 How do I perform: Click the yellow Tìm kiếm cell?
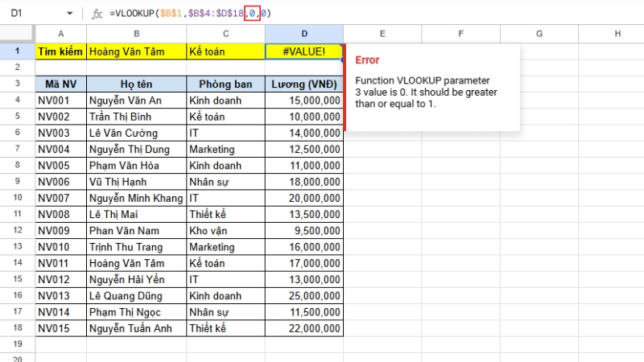coord(60,51)
